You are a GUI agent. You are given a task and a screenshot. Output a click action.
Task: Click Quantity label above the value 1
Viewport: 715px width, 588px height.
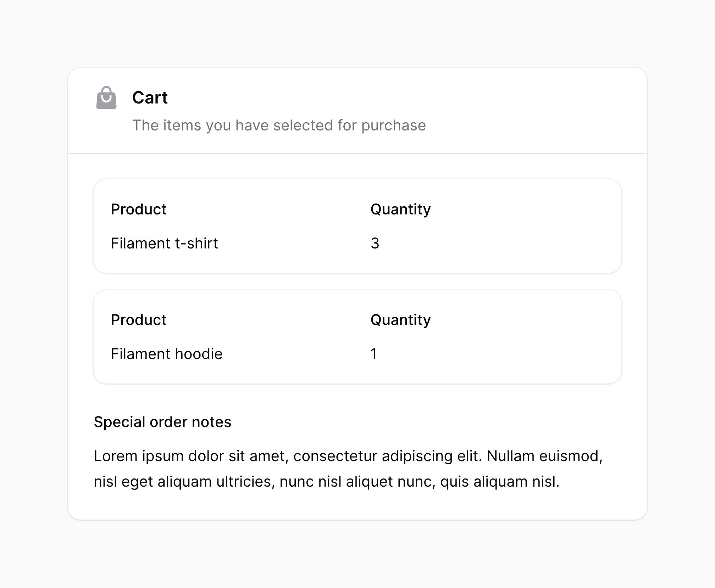(400, 320)
